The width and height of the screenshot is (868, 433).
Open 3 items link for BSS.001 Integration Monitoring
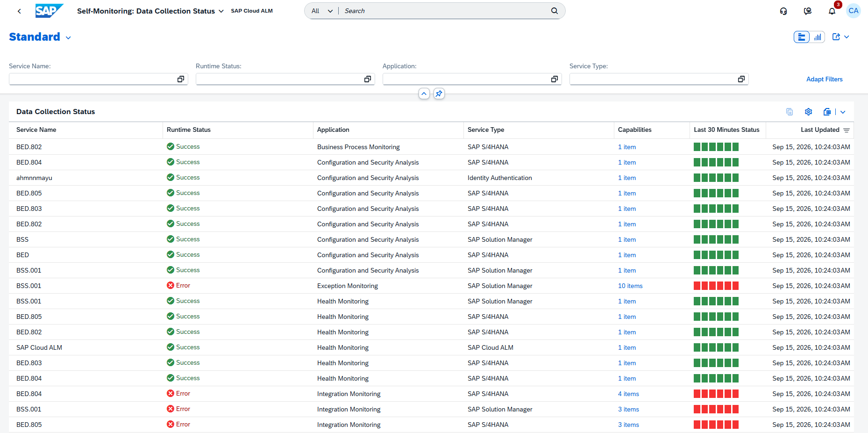tap(628, 409)
